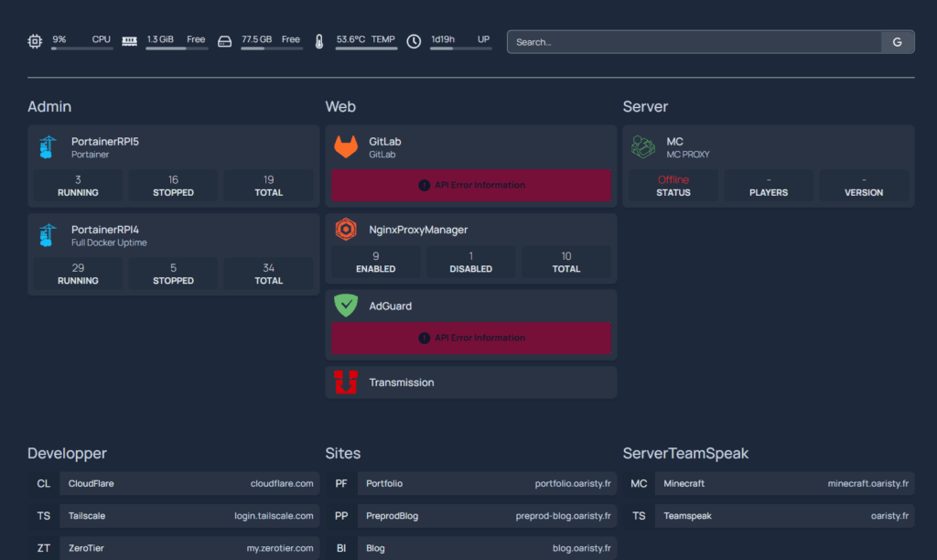937x560 pixels.
Task: Click the '1d19h' uptime value
Action: pyautogui.click(x=443, y=39)
